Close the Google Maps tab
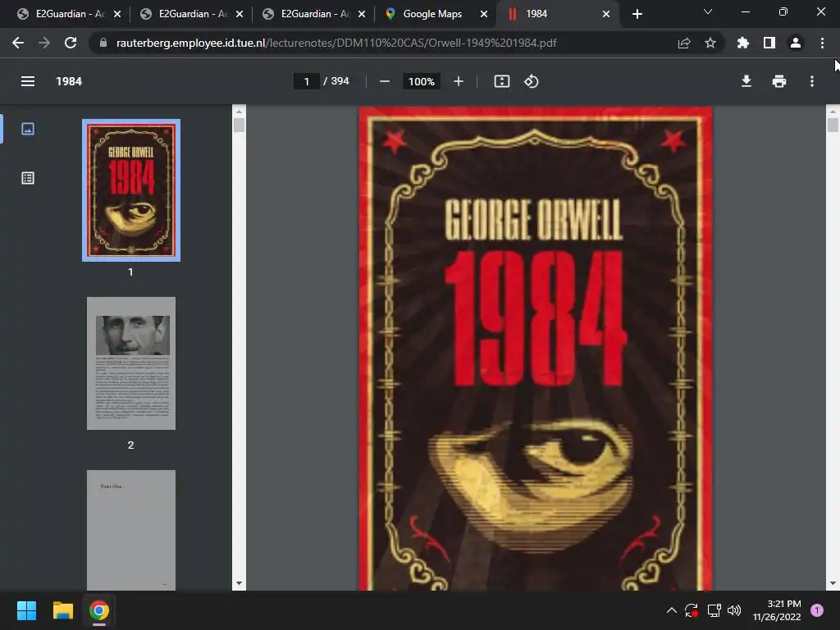Image resolution: width=840 pixels, height=630 pixels. pyautogui.click(x=484, y=14)
